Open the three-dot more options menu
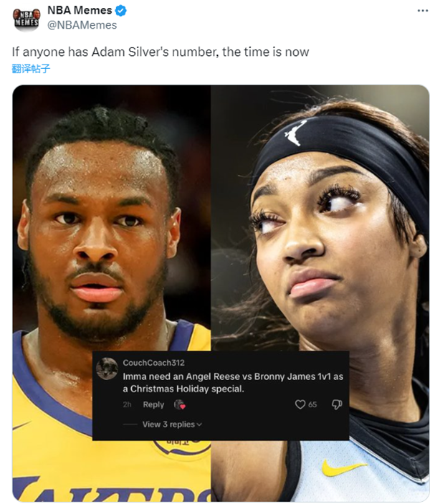The image size is (430, 504). coord(423,11)
